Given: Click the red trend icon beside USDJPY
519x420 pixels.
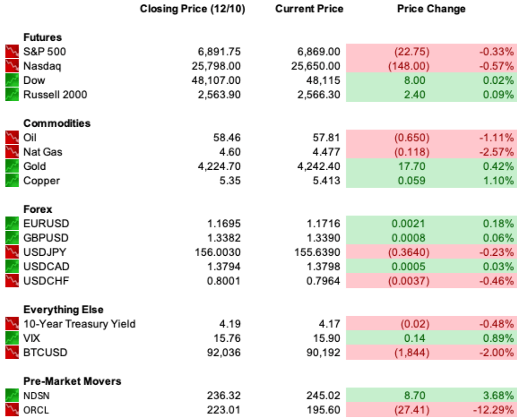Looking at the screenshot, I should 12,253.
